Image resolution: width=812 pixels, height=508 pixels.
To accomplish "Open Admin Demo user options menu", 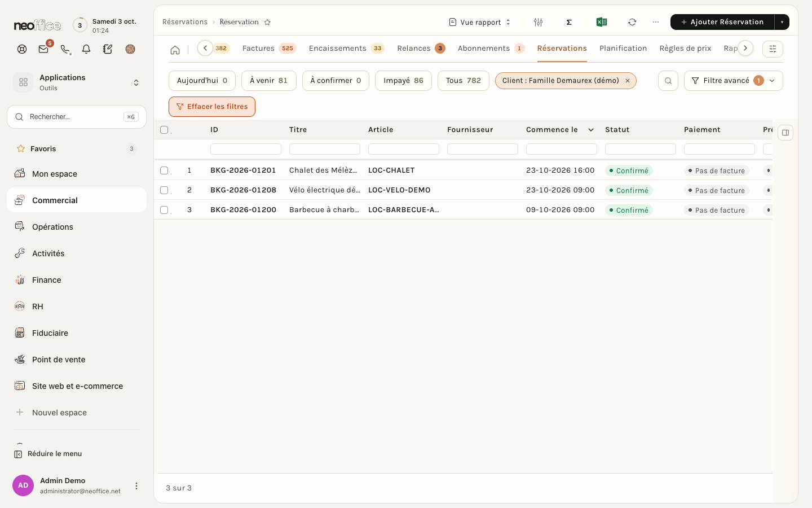I will [x=136, y=486].
